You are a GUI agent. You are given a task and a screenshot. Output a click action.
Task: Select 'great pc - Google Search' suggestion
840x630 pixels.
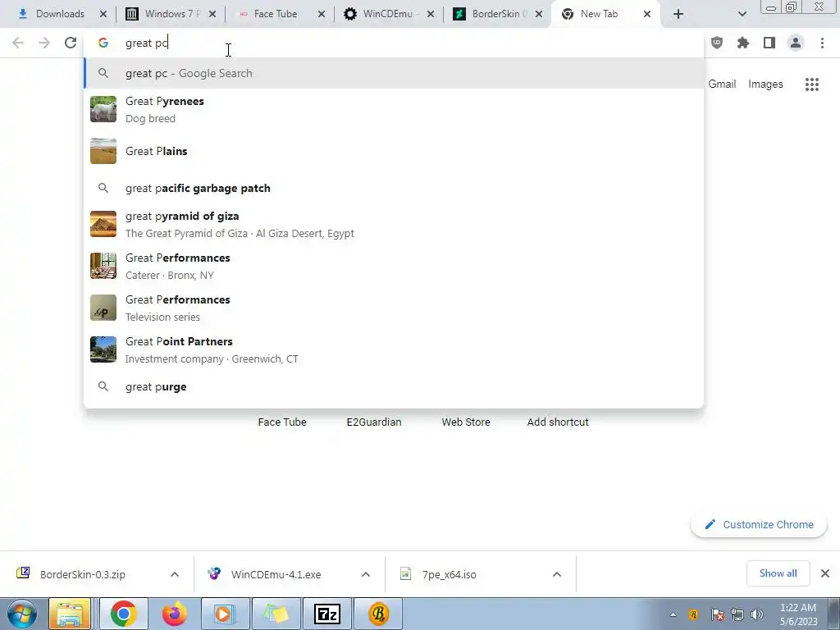click(394, 73)
